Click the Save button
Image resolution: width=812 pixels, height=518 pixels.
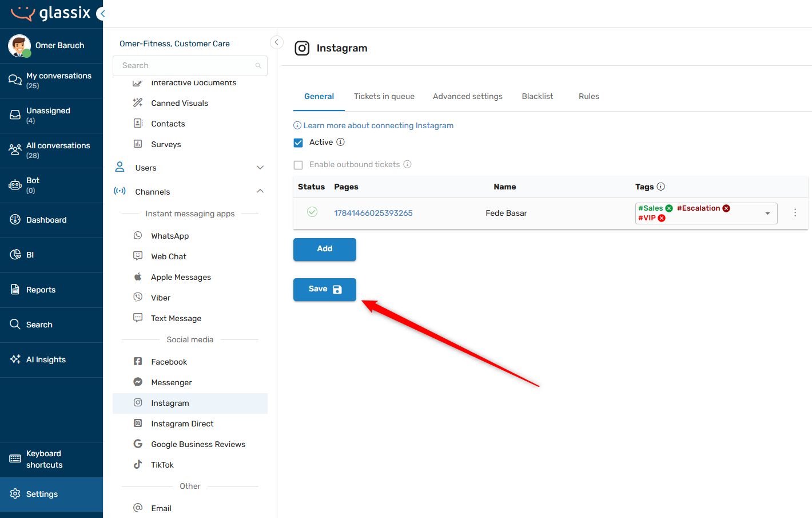coord(325,289)
